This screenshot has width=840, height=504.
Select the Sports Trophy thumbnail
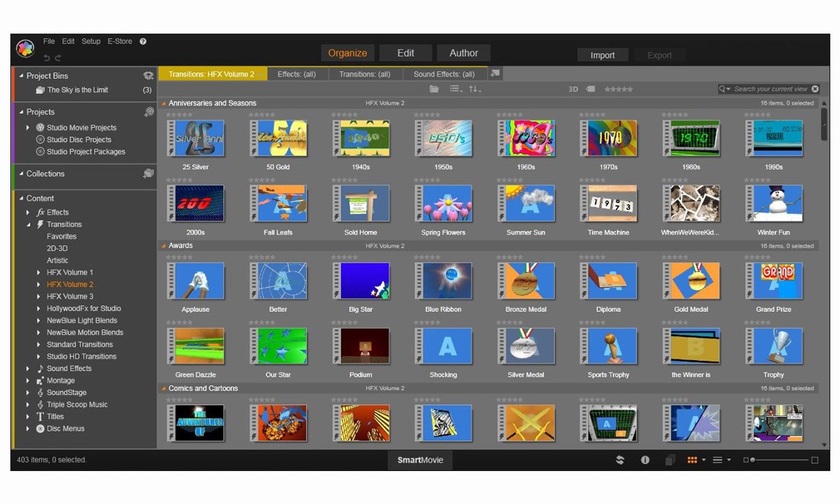608,346
